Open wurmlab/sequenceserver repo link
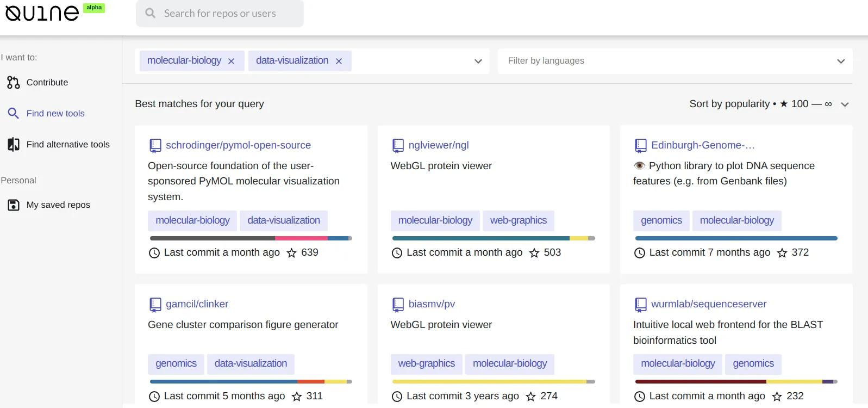868x408 pixels. coord(709,304)
